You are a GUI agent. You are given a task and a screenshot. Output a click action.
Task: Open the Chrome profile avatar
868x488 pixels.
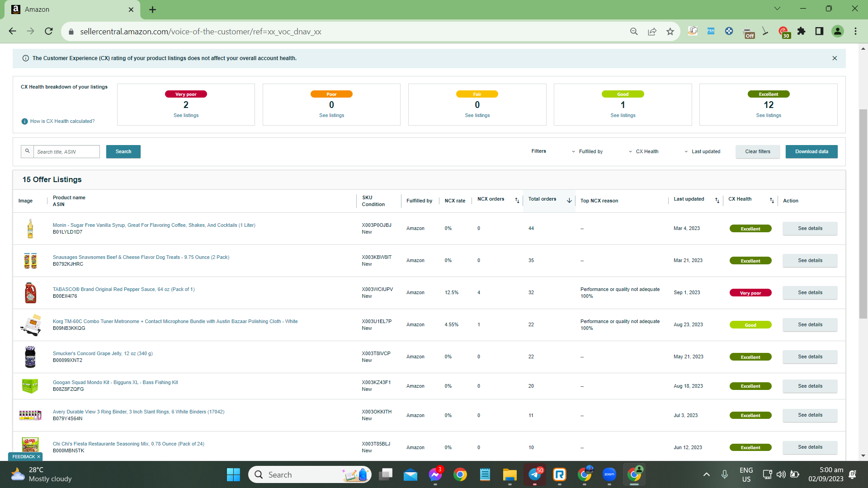point(837,31)
